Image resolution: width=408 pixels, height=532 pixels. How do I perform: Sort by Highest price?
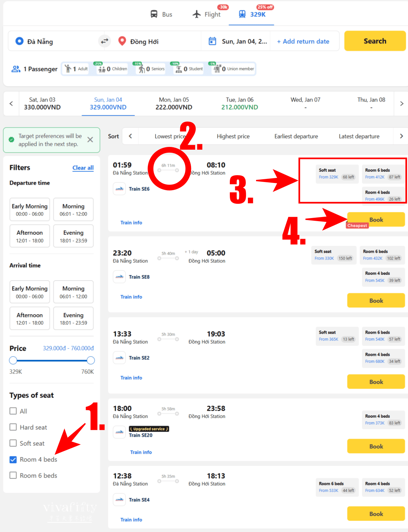233,136
